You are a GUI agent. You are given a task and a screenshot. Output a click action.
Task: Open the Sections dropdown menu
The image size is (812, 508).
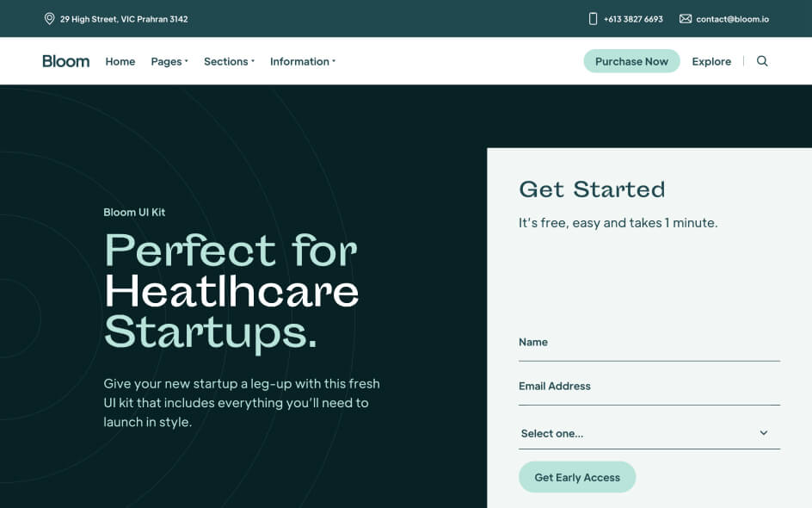coord(229,61)
